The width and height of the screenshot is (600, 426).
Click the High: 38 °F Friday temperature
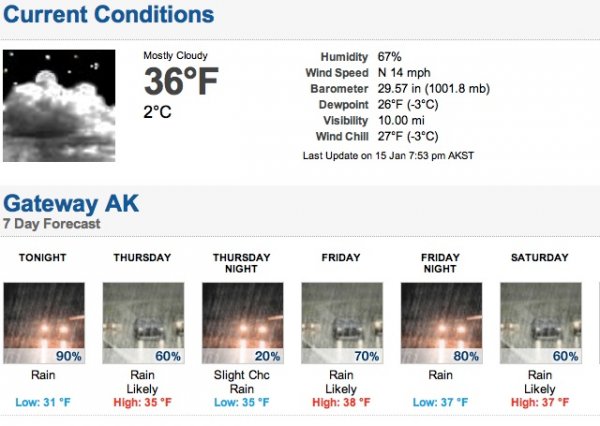tap(341, 402)
